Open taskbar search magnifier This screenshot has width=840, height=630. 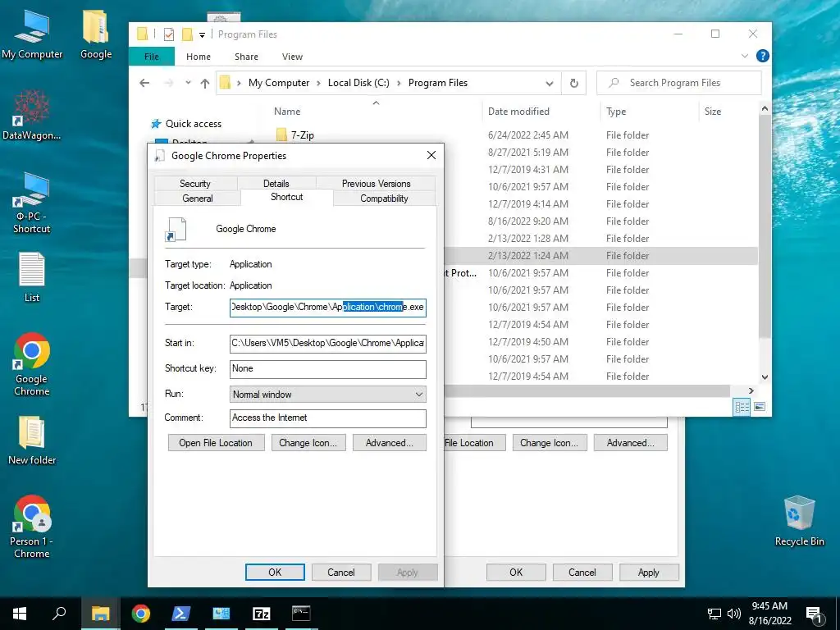coord(59,614)
